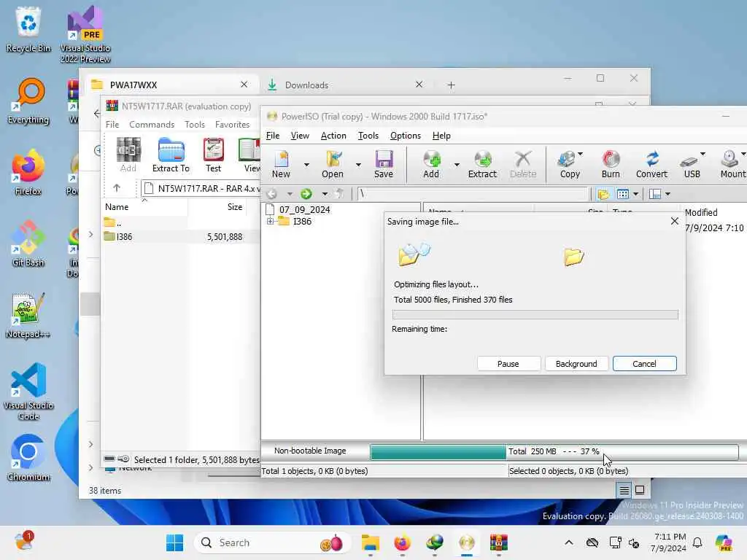
Task: Click the taskbar Search box
Action: [x=273, y=542]
